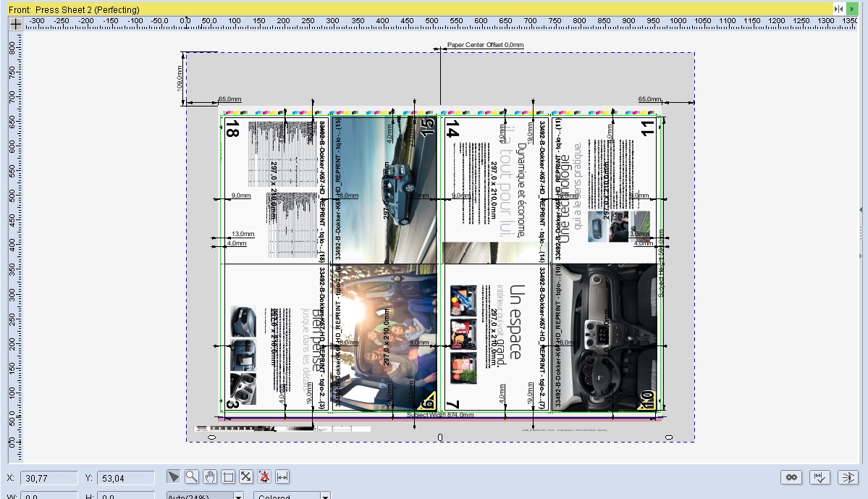Click the grayscale control strip below the sheet

coord(282,429)
